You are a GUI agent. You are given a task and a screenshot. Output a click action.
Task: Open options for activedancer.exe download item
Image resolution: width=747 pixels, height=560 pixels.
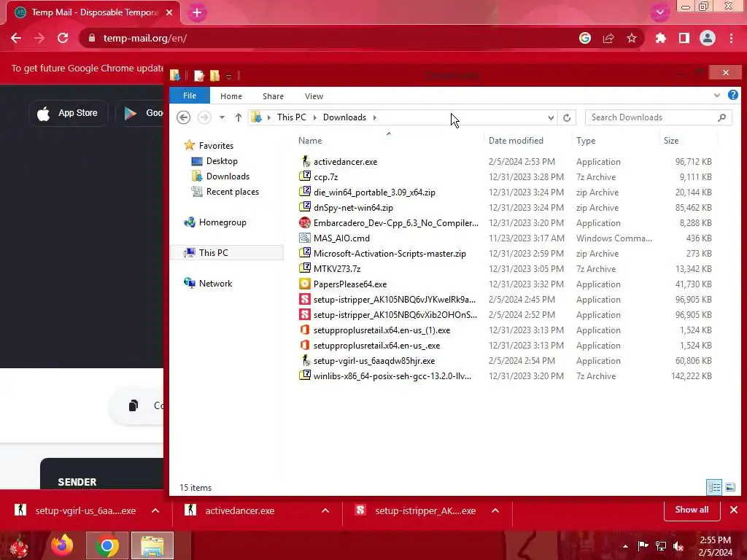click(x=325, y=510)
